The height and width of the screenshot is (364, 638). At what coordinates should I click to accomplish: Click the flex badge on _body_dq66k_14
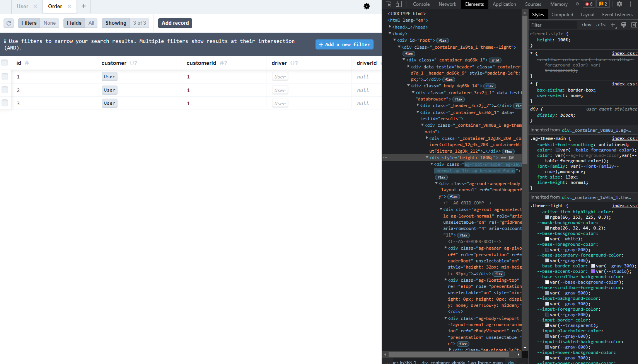tap(490, 86)
